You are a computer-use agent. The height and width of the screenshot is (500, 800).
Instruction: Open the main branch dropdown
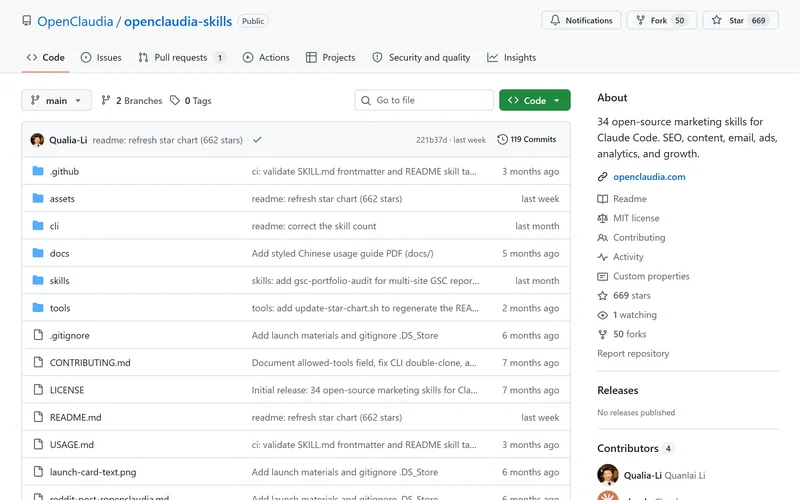pyautogui.click(x=56, y=100)
